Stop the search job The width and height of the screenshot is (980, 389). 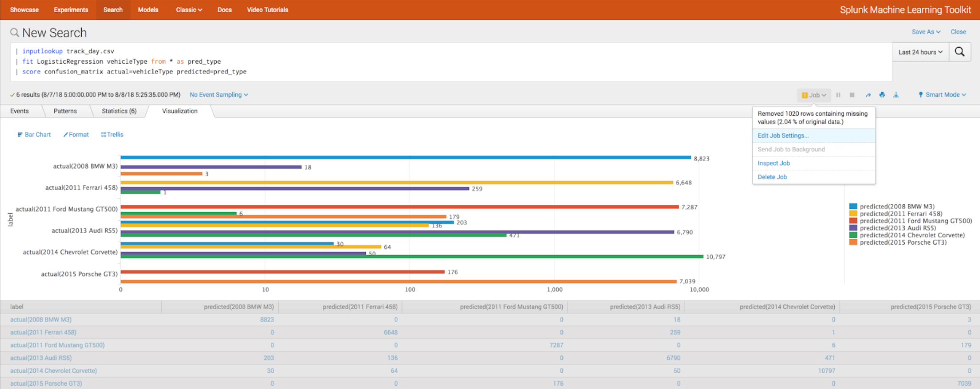852,95
